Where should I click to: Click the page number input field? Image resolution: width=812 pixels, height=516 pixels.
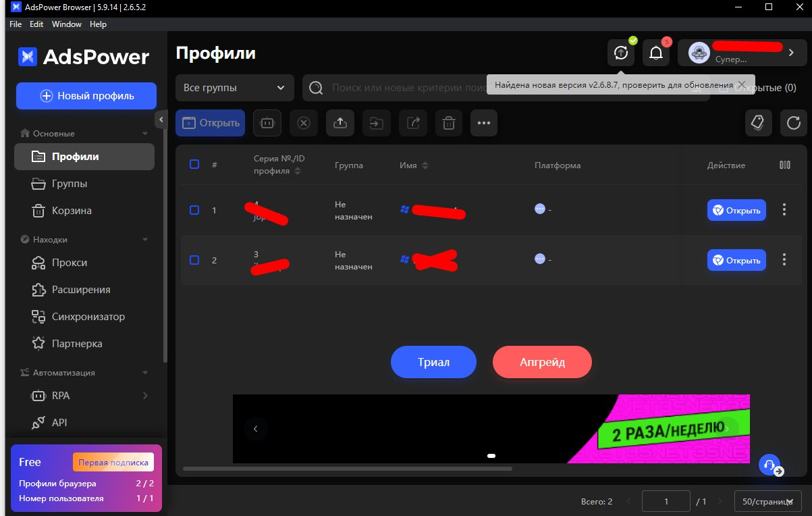point(666,502)
